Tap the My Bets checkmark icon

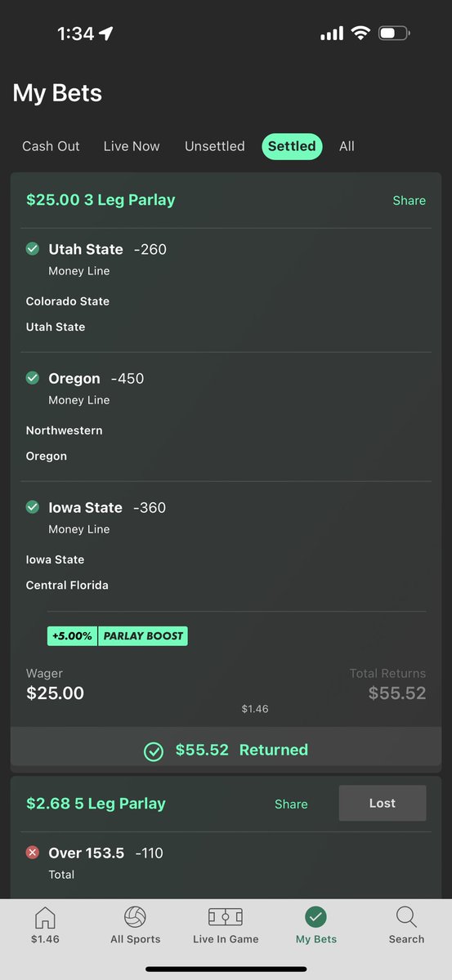click(x=316, y=917)
